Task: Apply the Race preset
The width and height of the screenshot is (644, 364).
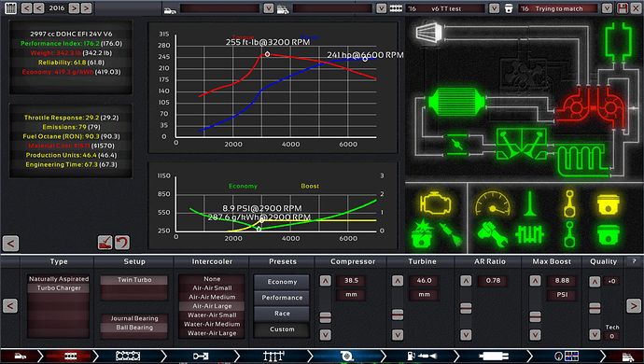Action: pos(282,313)
